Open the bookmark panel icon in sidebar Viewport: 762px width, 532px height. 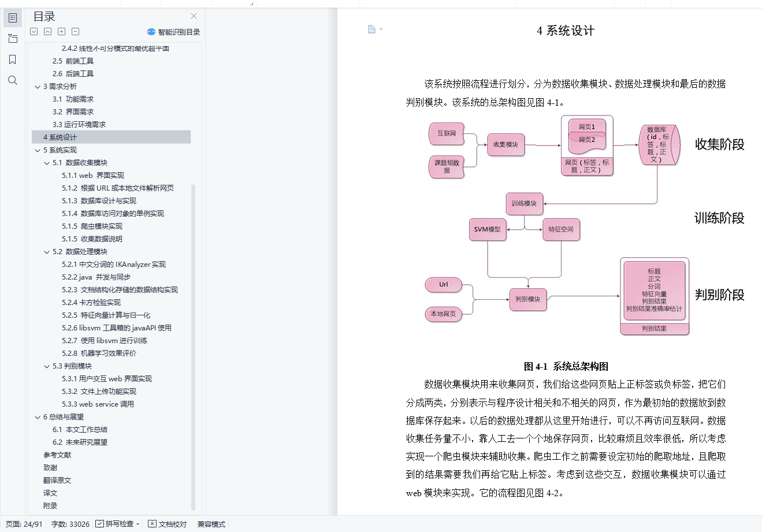(13, 59)
